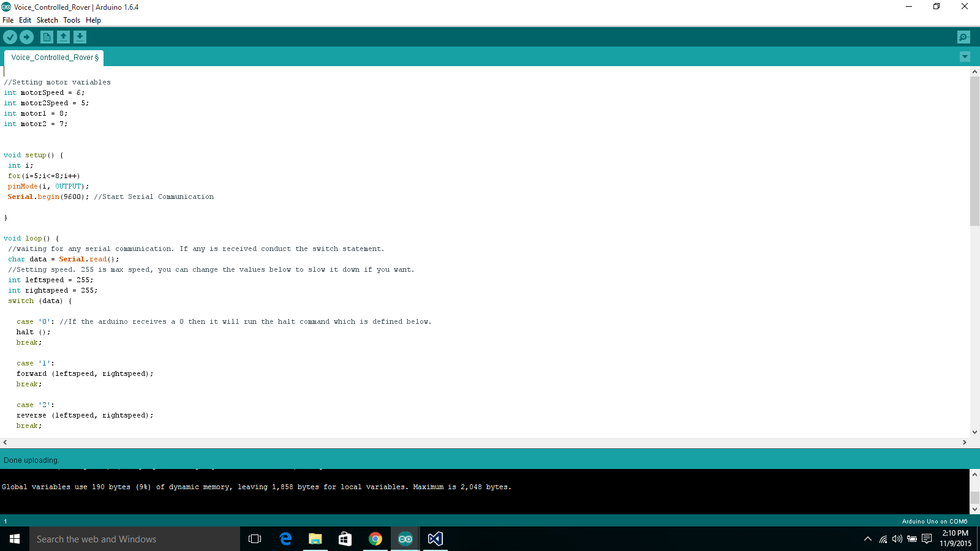Image resolution: width=980 pixels, height=551 pixels.
Task: Open the network status flyout
Action: [883, 539]
